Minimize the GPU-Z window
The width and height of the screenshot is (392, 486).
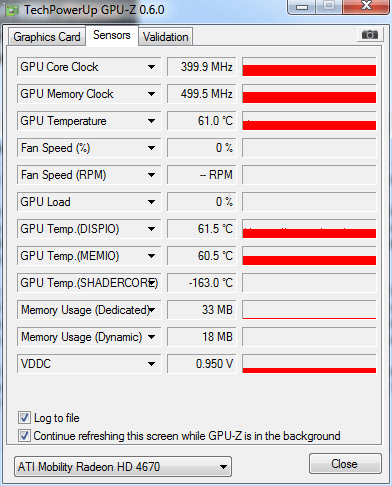pyautogui.click(x=302, y=7)
